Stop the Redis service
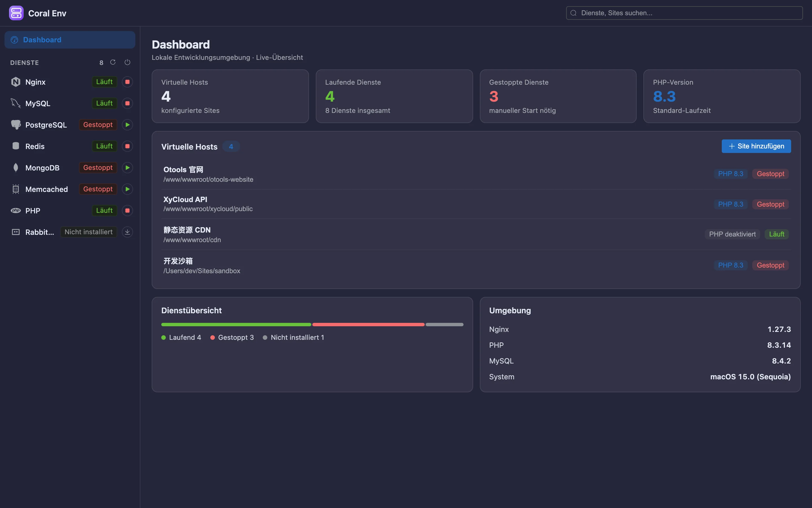This screenshot has height=508, width=812. [127, 146]
